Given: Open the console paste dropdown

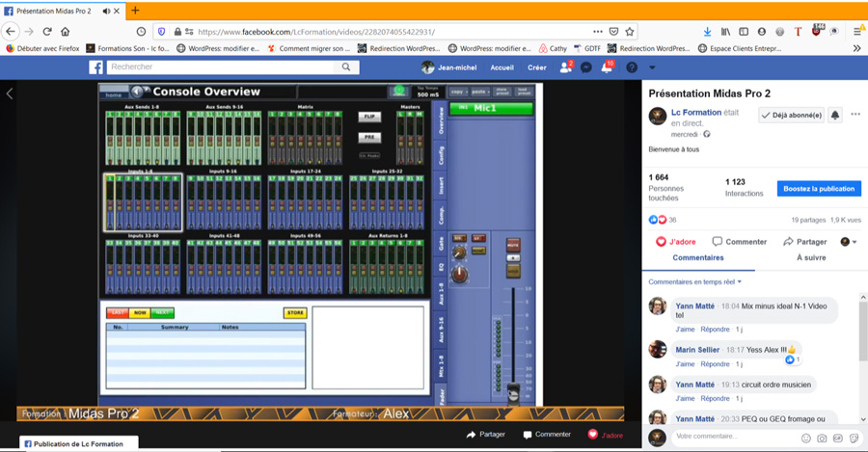Looking at the screenshot, I should tap(480, 92).
